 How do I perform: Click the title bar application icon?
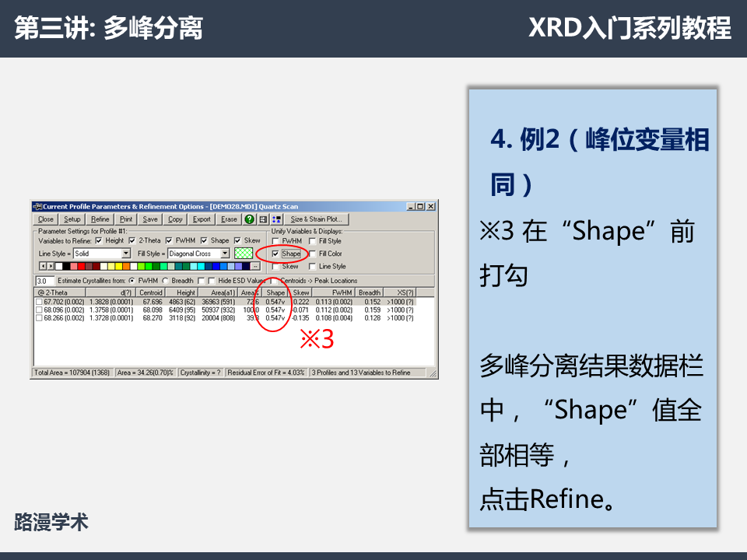click(37, 206)
